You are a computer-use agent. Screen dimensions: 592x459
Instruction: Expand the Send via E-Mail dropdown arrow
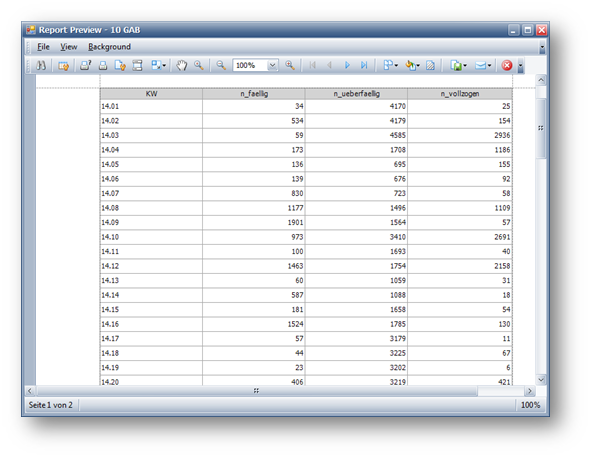(x=489, y=66)
